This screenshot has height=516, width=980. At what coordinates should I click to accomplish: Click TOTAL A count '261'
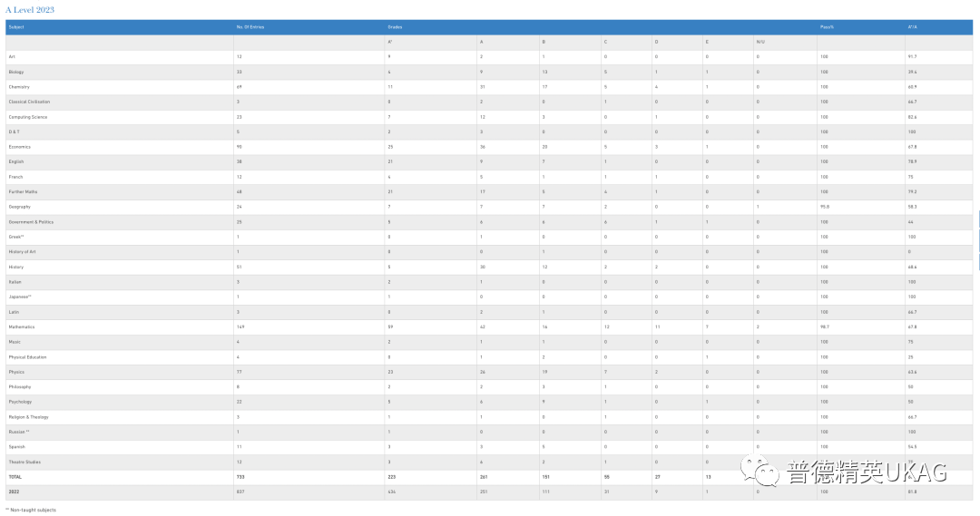click(484, 477)
